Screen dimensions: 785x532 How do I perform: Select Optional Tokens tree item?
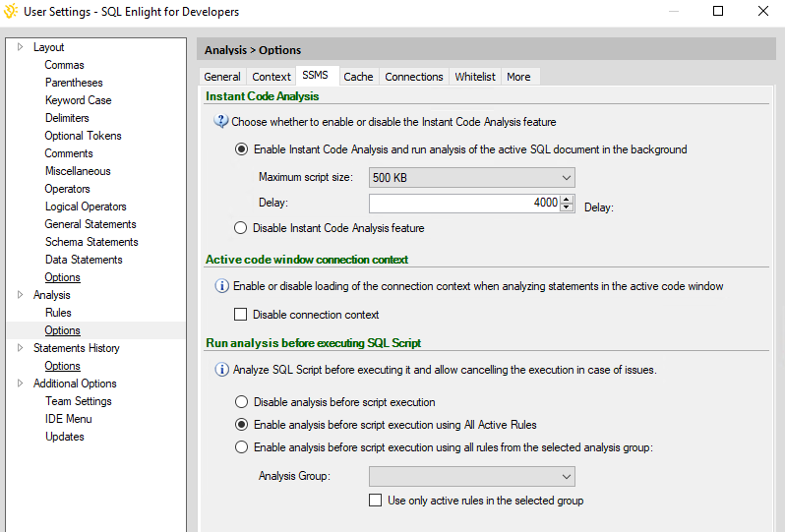tap(83, 136)
